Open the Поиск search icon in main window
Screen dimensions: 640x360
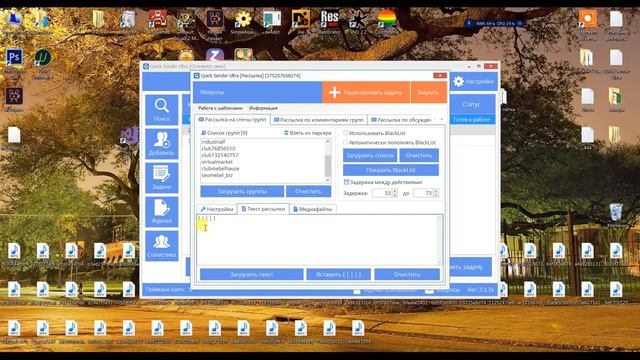162,110
